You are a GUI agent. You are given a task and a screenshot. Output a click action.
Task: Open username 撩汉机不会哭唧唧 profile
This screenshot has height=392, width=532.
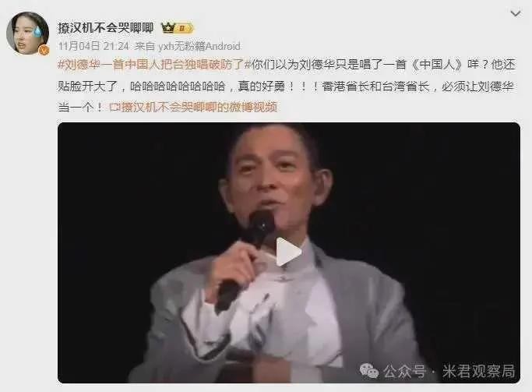coord(105,28)
